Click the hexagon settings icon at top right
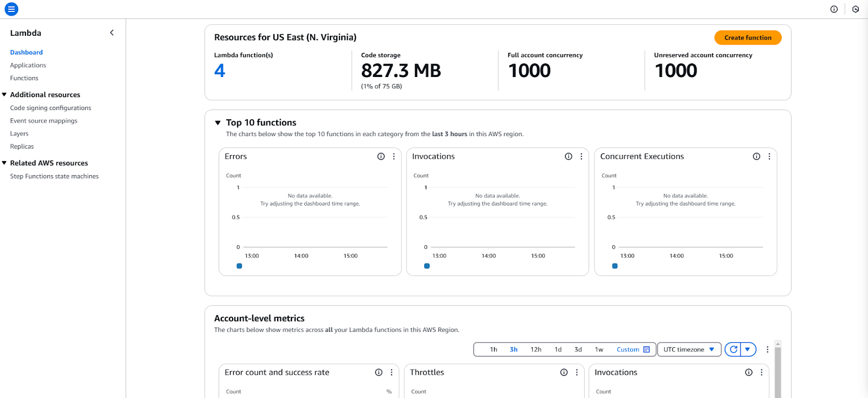The width and height of the screenshot is (868, 398). pyautogui.click(x=856, y=9)
